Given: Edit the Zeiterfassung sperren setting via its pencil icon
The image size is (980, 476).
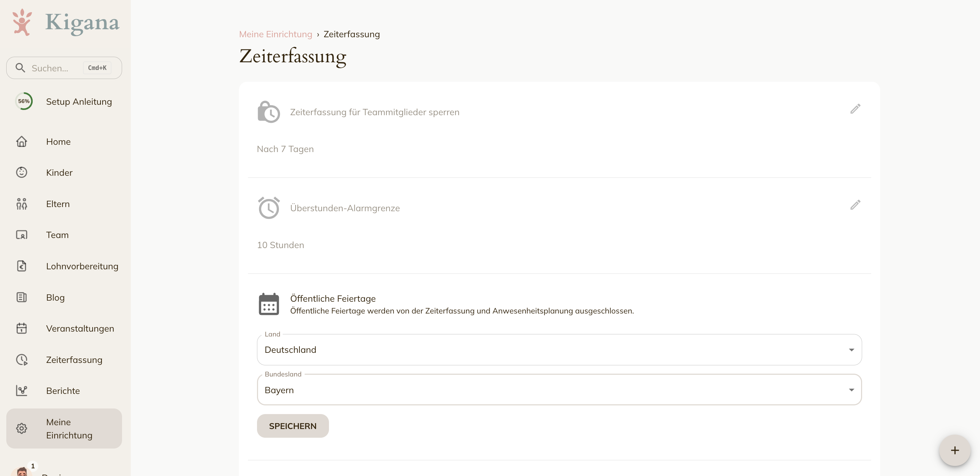Looking at the screenshot, I should pyautogui.click(x=855, y=109).
